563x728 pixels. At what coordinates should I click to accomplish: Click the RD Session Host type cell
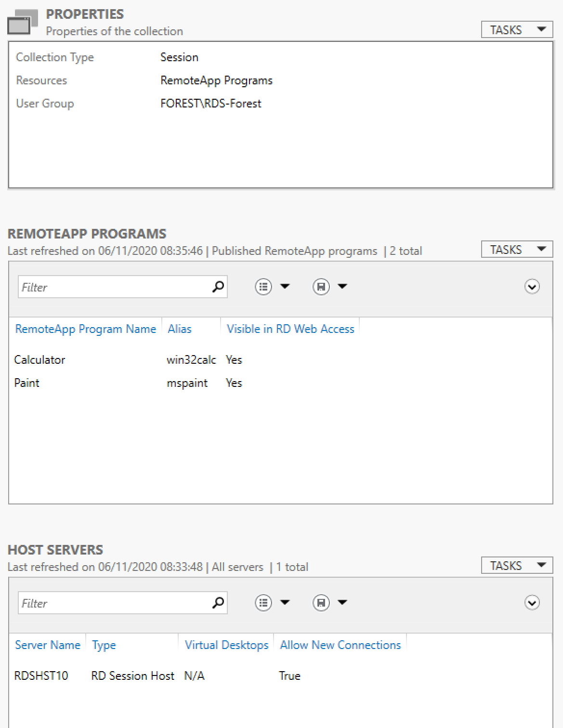pyautogui.click(x=133, y=676)
